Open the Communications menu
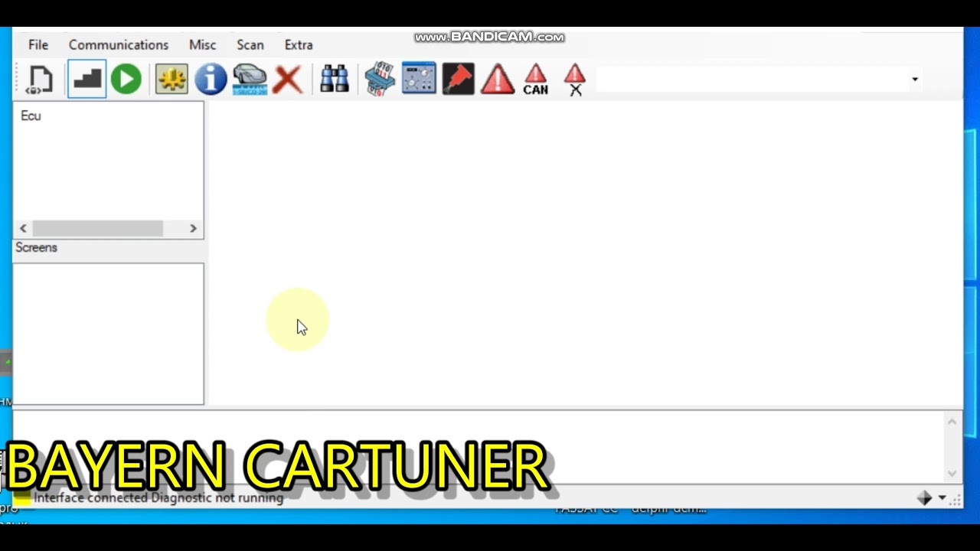Image resolution: width=980 pixels, height=551 pixels. tap(119, 45)
